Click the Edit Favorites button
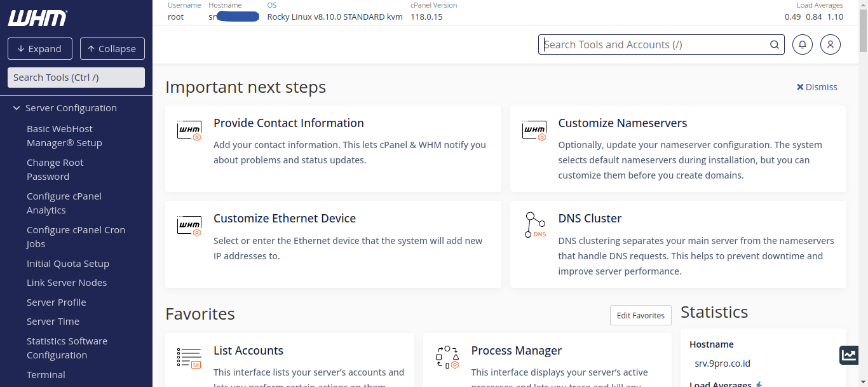This screenshot has width=868, height=387. (x=641, y=315)
